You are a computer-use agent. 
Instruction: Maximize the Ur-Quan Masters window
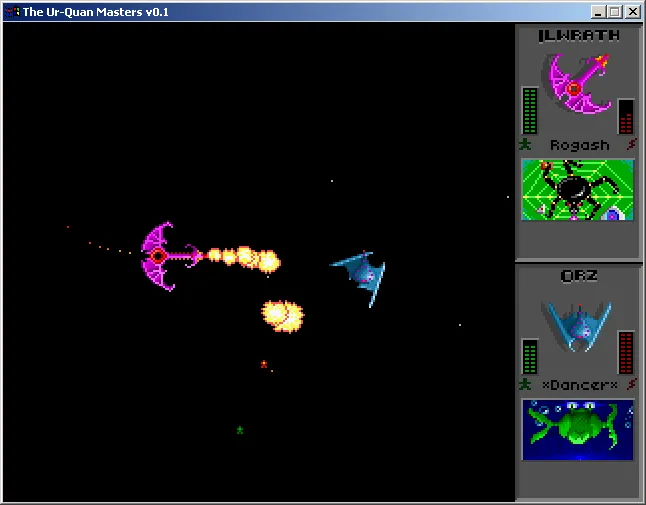(614, 12)
